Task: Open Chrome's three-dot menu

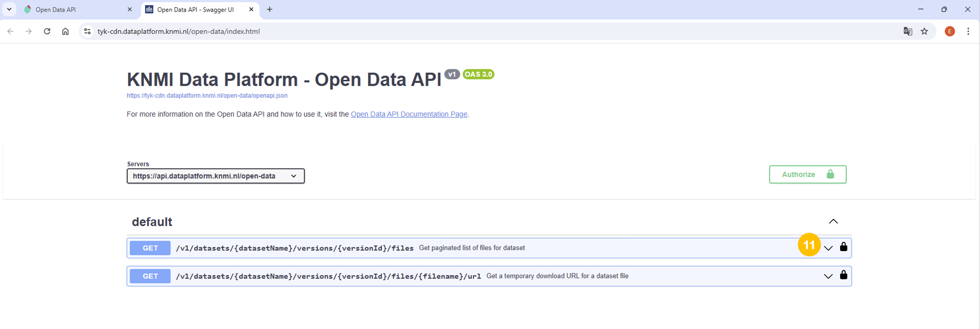Action: click(968, 31)
